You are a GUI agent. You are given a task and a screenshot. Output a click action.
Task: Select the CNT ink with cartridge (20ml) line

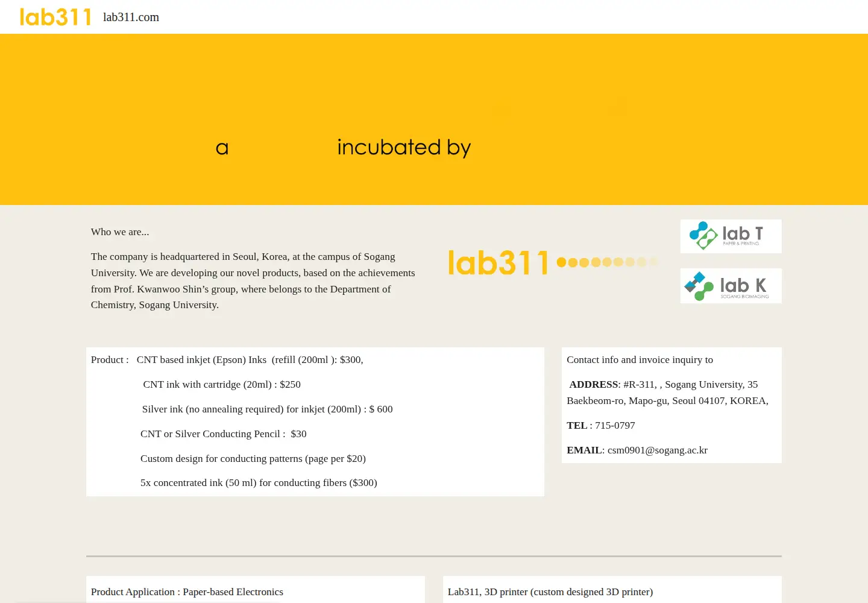[x=222, y=384]
